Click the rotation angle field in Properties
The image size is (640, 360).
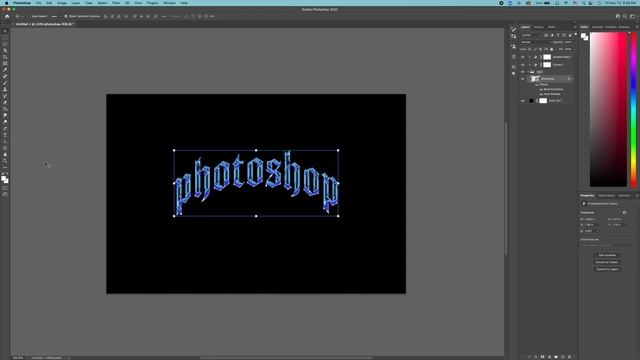point(591,231)
